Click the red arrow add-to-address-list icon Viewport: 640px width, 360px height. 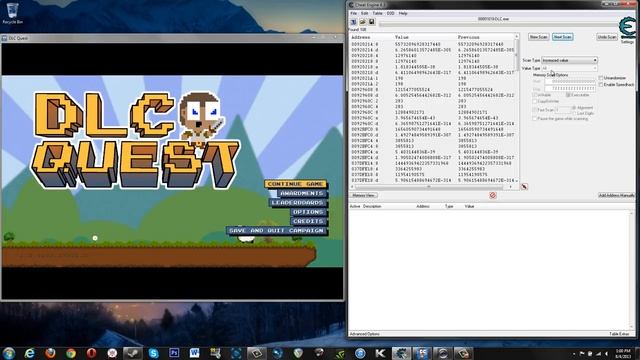(524, 187)
